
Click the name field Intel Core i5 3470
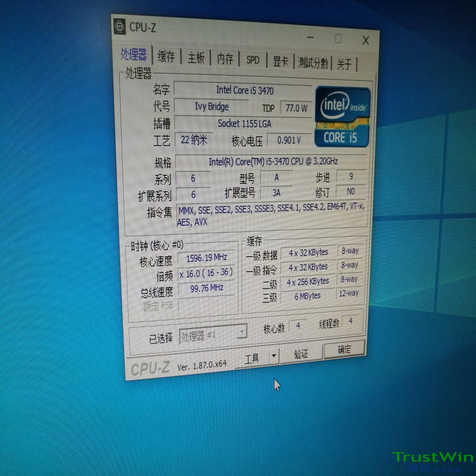243,90
